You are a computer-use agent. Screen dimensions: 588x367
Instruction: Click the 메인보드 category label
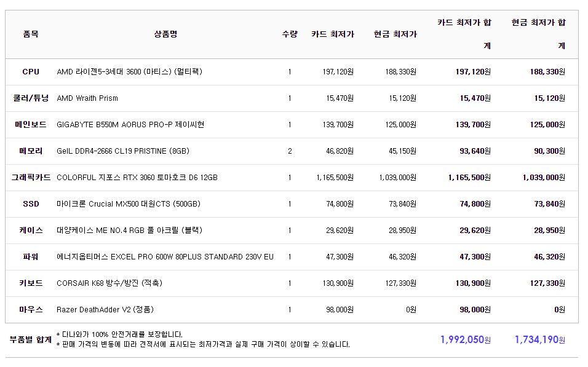coord(31,125)
